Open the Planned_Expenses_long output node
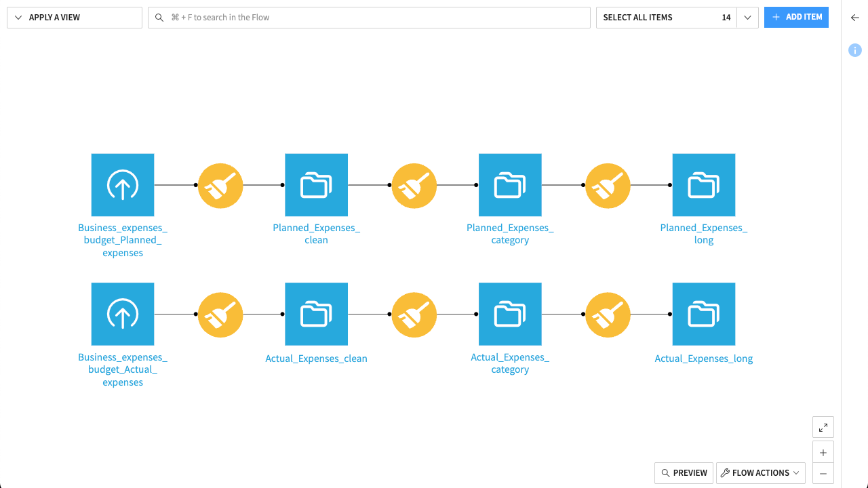Screen dimensions: 868x488 [703, 184]
